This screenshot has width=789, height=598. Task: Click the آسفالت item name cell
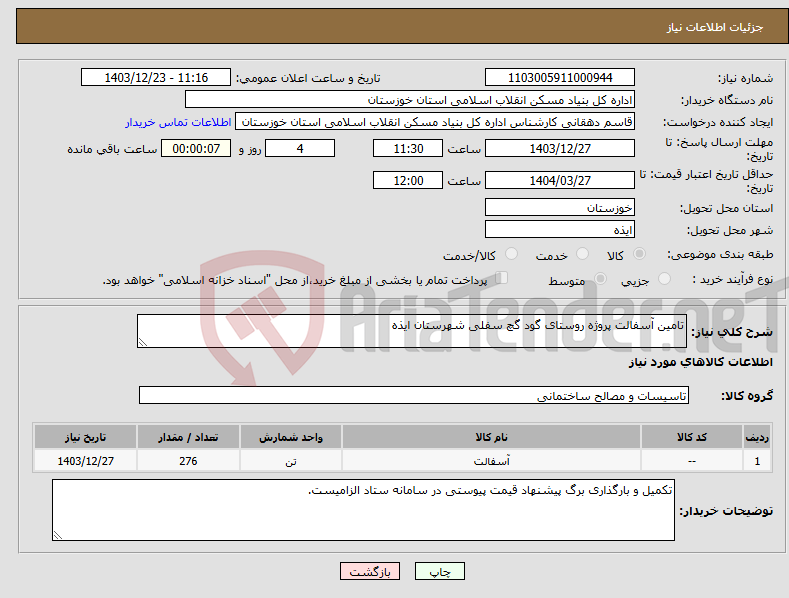pos(491,461)
